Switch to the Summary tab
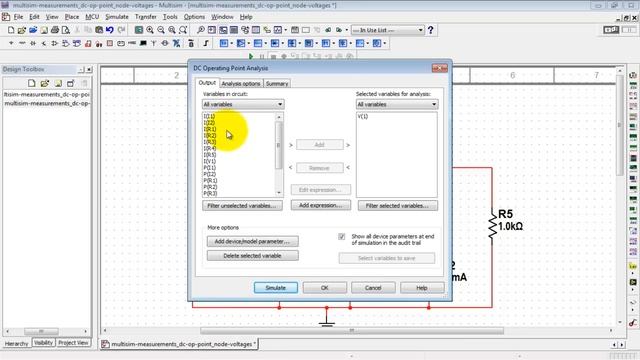Viewport: 640px width, 360px height. [277, 83]
